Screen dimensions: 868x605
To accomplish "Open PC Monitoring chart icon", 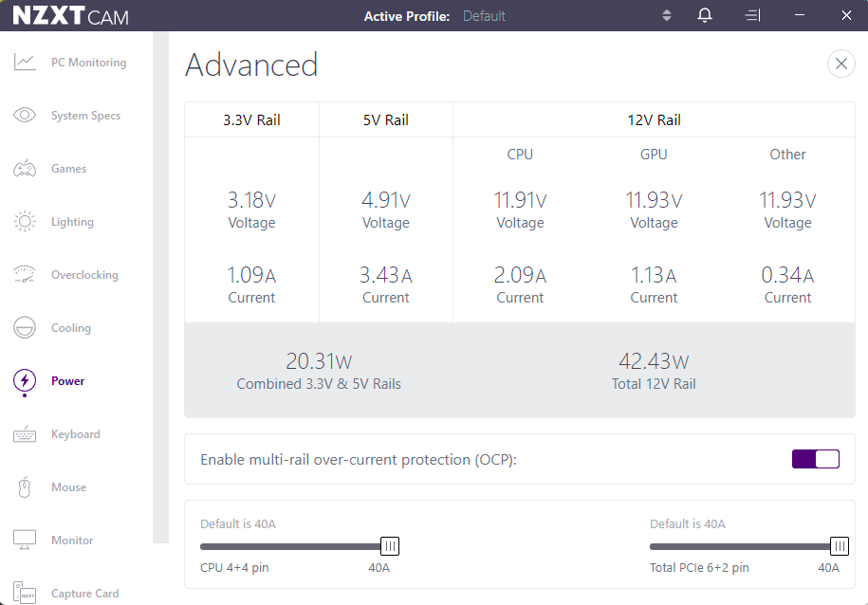I will click(25, 62).
